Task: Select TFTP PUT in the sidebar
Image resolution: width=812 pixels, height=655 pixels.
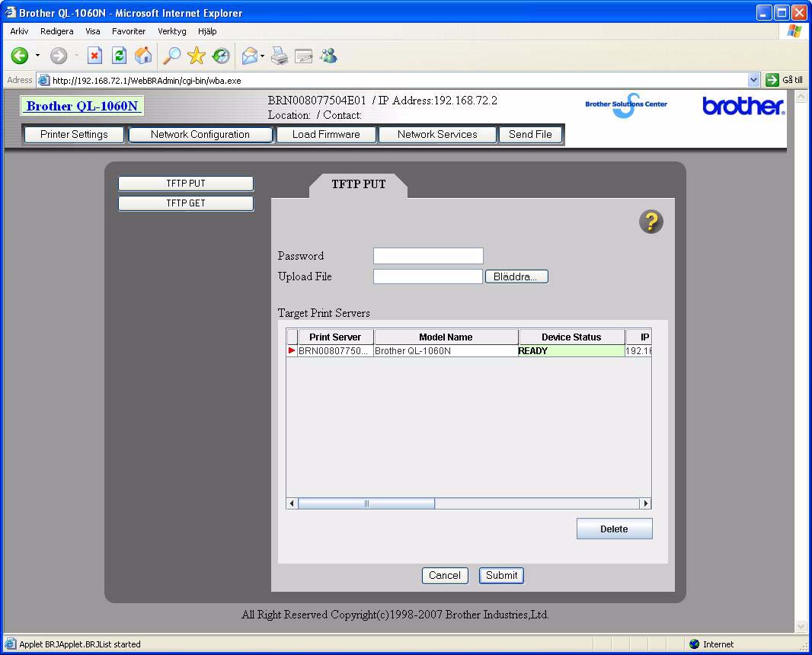Action: tap(186, 184)
